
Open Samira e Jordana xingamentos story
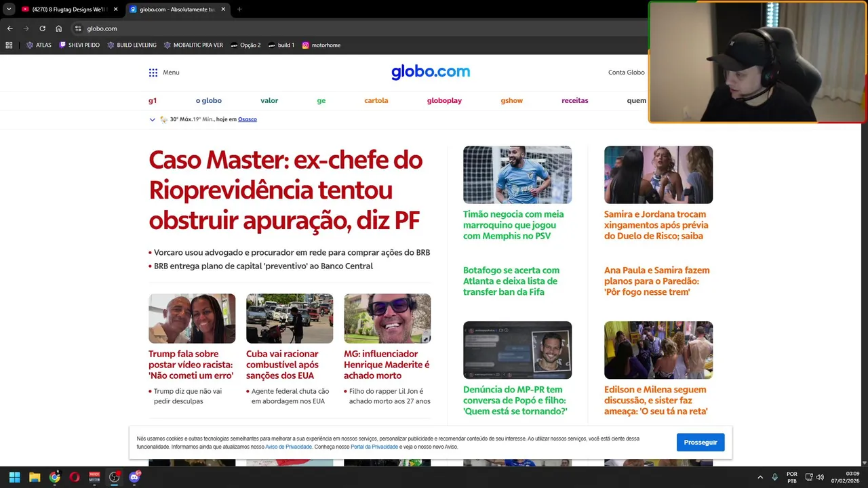point(656,225)
